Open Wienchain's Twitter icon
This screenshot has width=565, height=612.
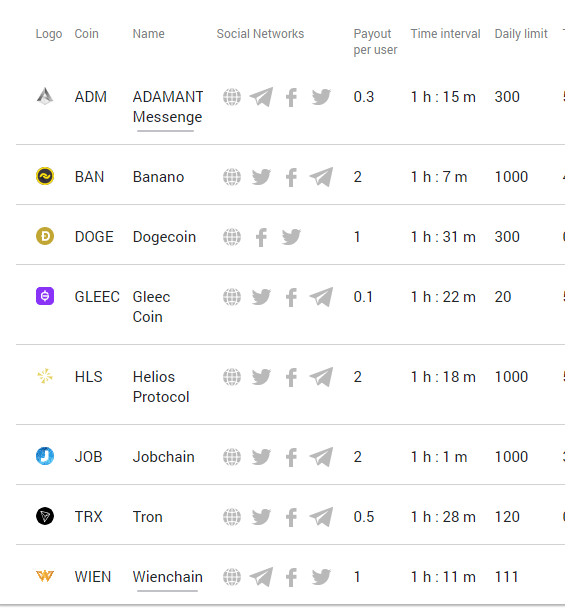tap(321, 577)
